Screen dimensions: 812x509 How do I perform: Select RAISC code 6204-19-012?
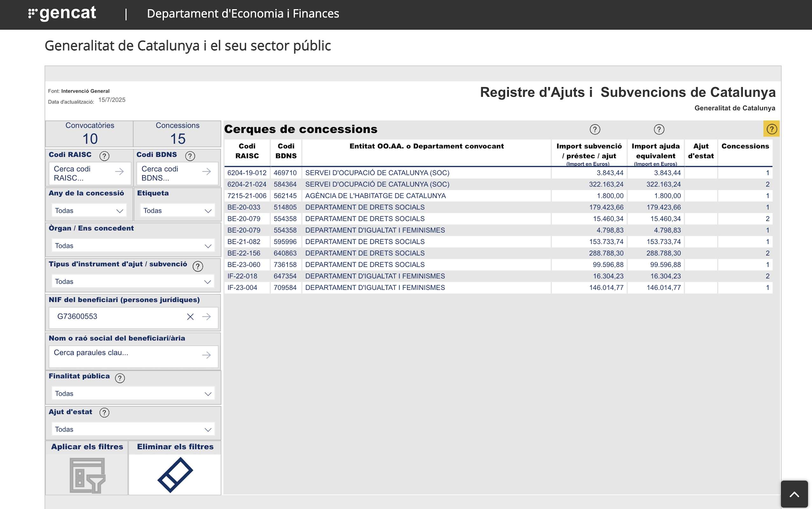coord(247,173)
